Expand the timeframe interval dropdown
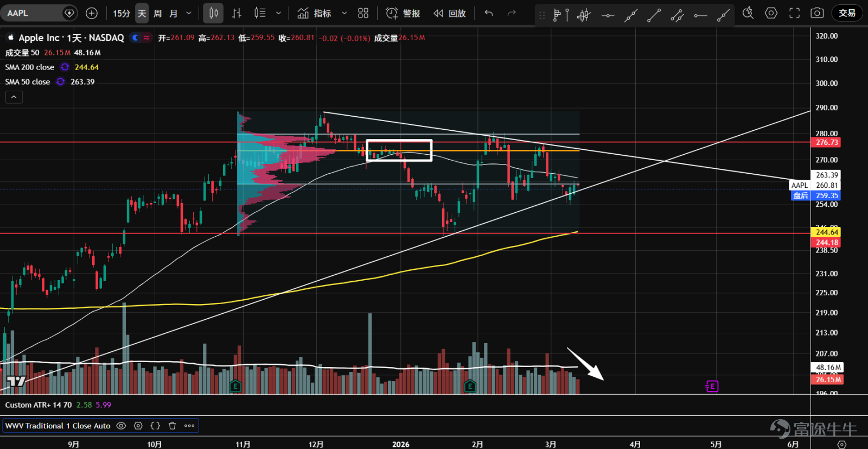 189,13
